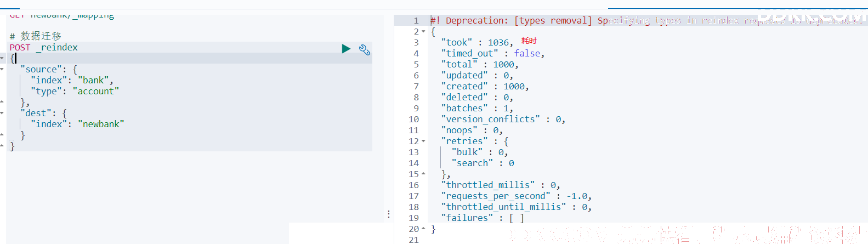Screen dimensions: 868x244
Task: Click the Deprecation warning on response line 1
Action: coord(646,20)
